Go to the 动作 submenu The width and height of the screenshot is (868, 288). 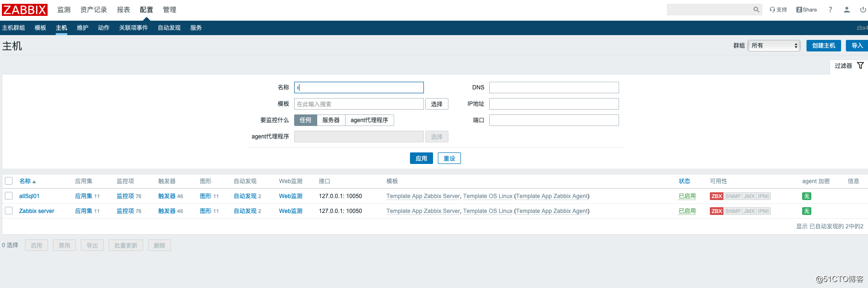pos(104,28)
